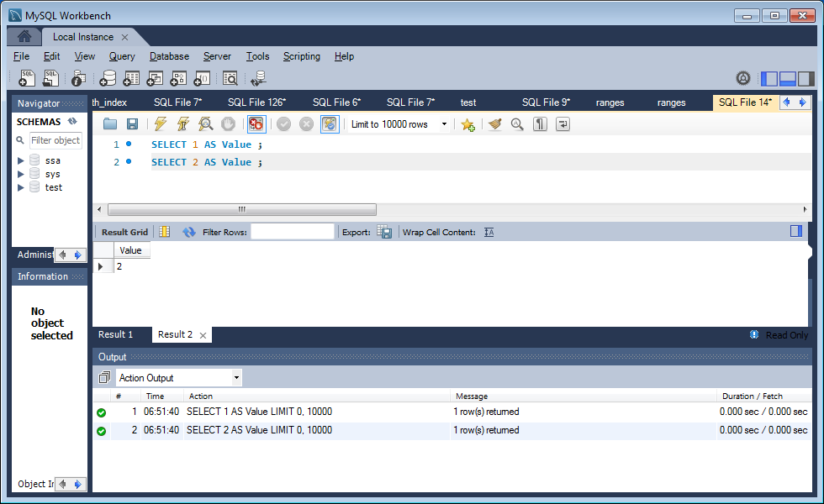Expand the test schema in Navigator

click(20, 186)
